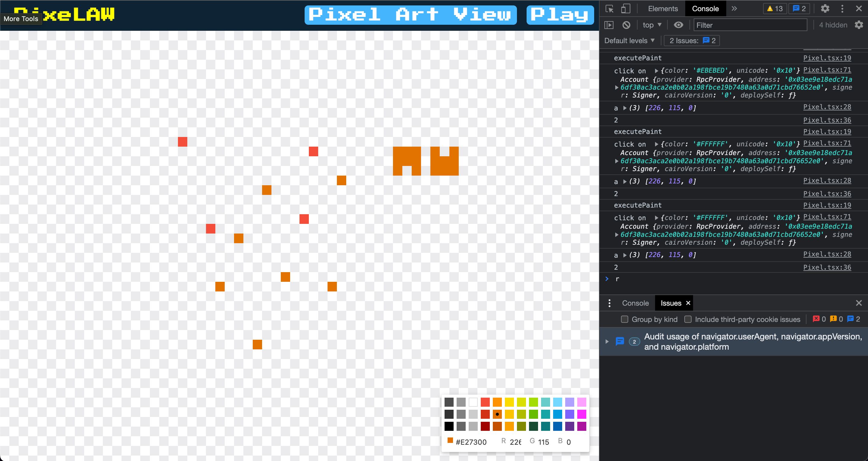The image size is (868, 461).
Task: Expand the #EBEBED color object in console
Action: point(656,71)
